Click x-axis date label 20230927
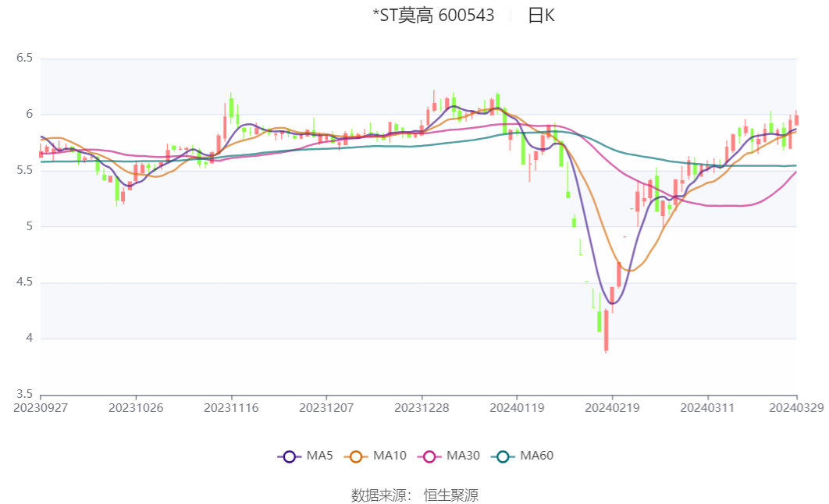 41,408
